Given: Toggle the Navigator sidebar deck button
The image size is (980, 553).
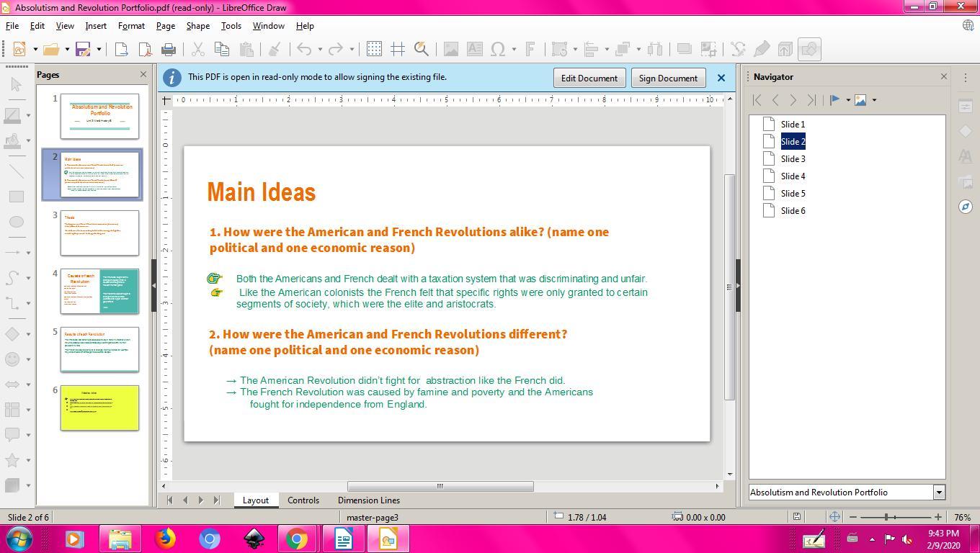Looking at the screenshot, I should pos(966,207).
